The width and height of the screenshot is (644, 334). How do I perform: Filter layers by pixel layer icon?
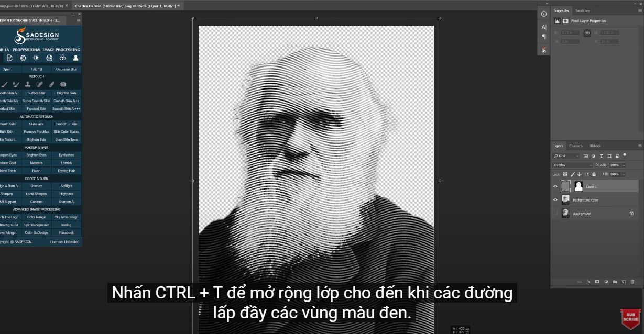pos(586,156)
